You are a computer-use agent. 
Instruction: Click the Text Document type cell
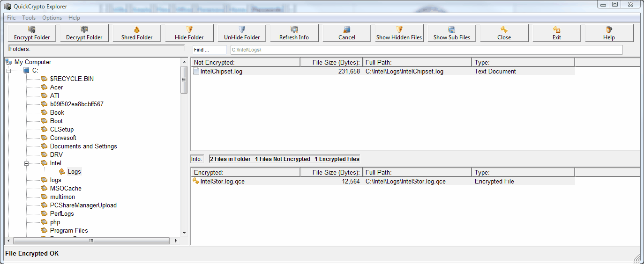coord(495,71)
